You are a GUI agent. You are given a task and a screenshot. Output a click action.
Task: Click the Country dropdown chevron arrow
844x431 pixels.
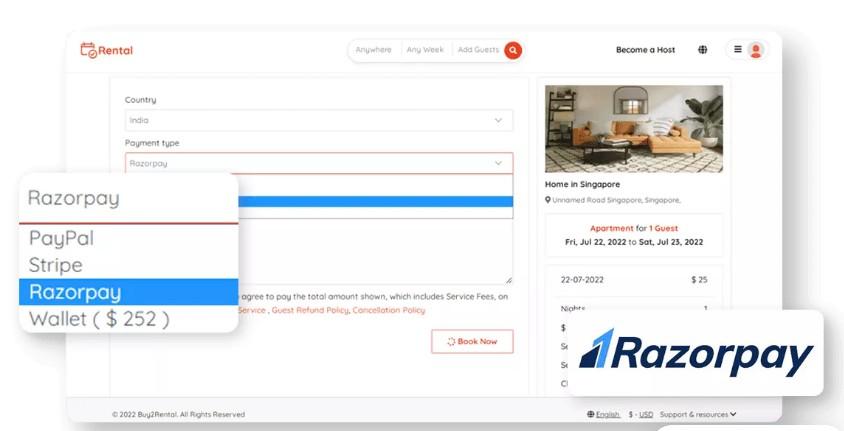coord(498,121)
